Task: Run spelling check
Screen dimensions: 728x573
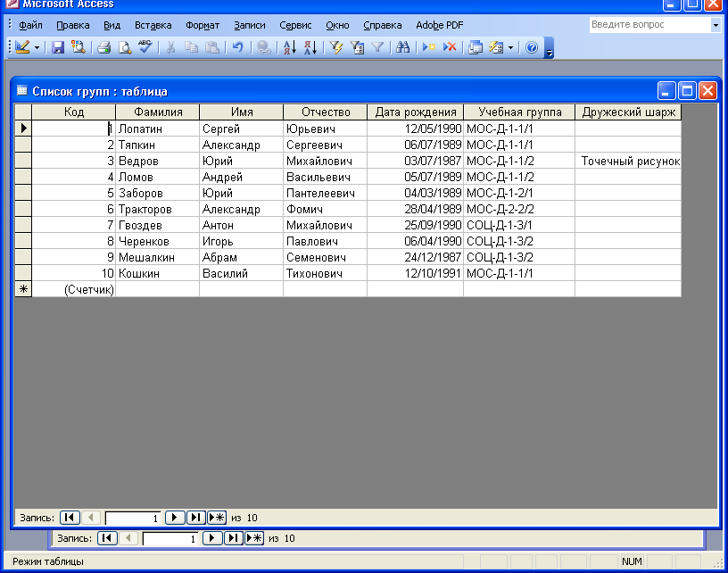Action: coord(145,47)
